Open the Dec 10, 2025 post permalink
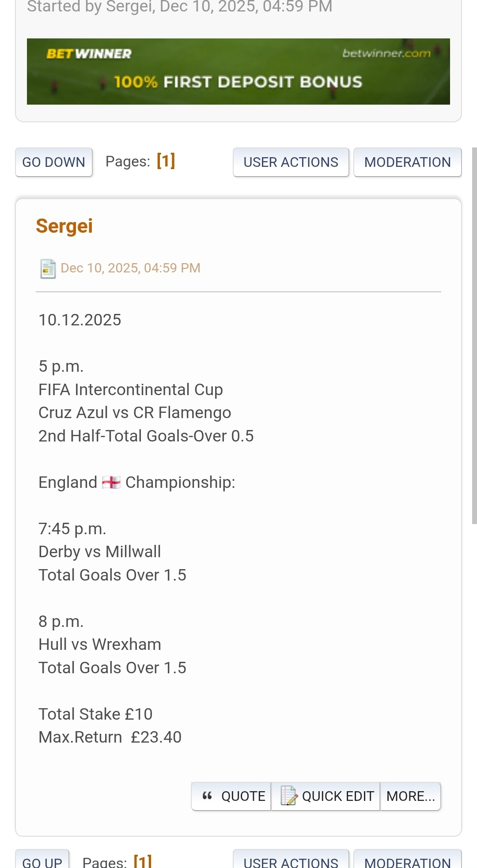477x868 pixels. point(130,268)
